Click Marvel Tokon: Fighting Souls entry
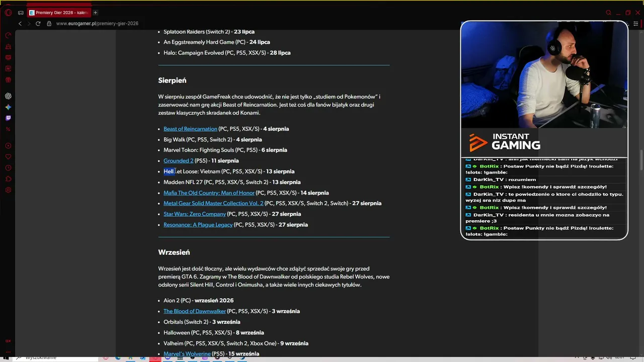Viewport: 644px width, 362px height. (x=225, y=150)
